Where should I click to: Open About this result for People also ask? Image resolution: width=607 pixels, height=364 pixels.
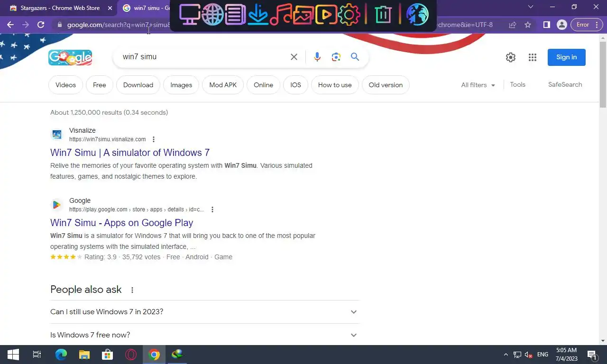coord(132,290)
